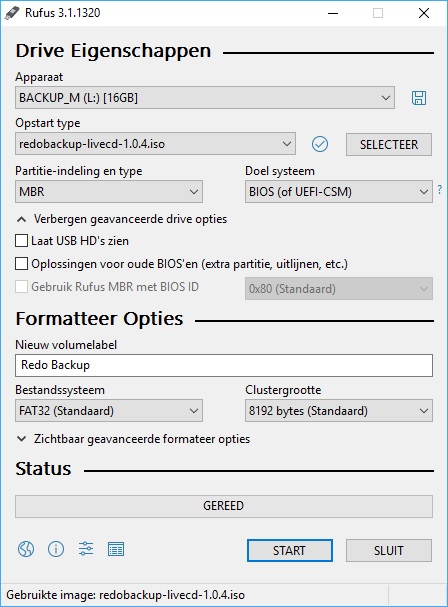Collapse Verbergen geavanceerde drive opties
The width and height of the screenshot is (448, 607).
[121, 219]
